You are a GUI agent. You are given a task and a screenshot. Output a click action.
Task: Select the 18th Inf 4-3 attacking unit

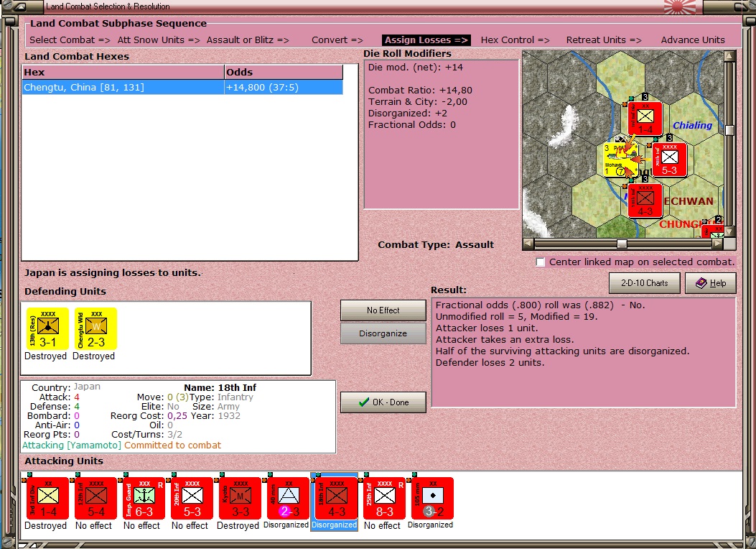(337, 499)
